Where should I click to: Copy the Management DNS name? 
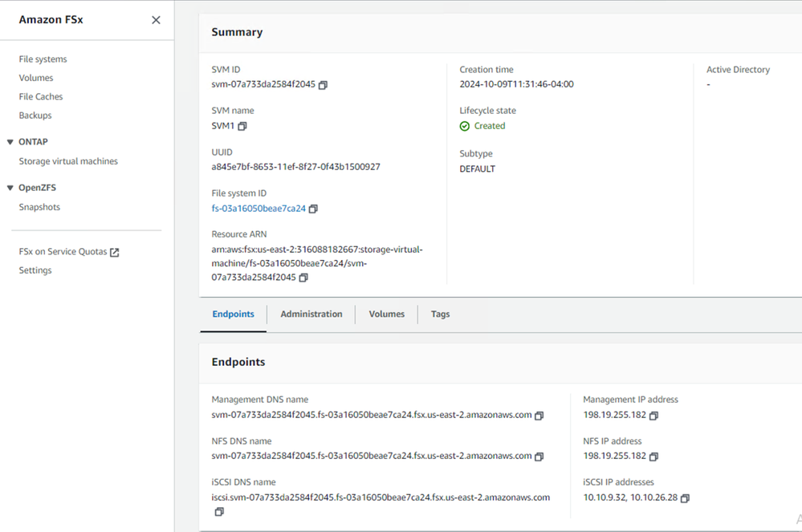coord(539,416)
